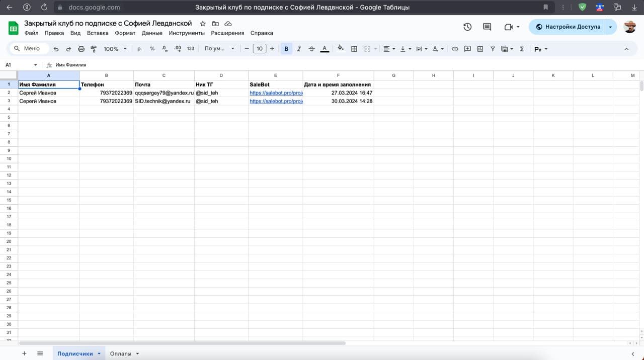Click the Настройки Доступа button
The height and width of the screenshot is (360, 644).
[568, 27]
